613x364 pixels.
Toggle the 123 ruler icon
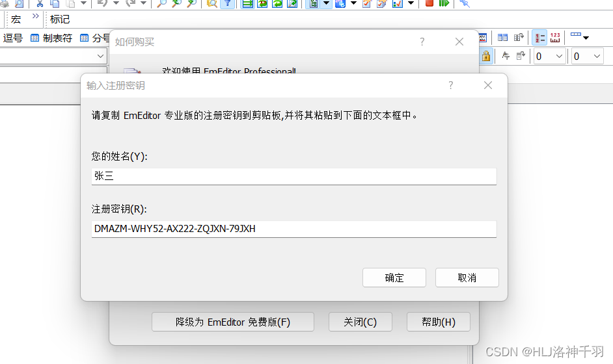(x=555, y=38)
